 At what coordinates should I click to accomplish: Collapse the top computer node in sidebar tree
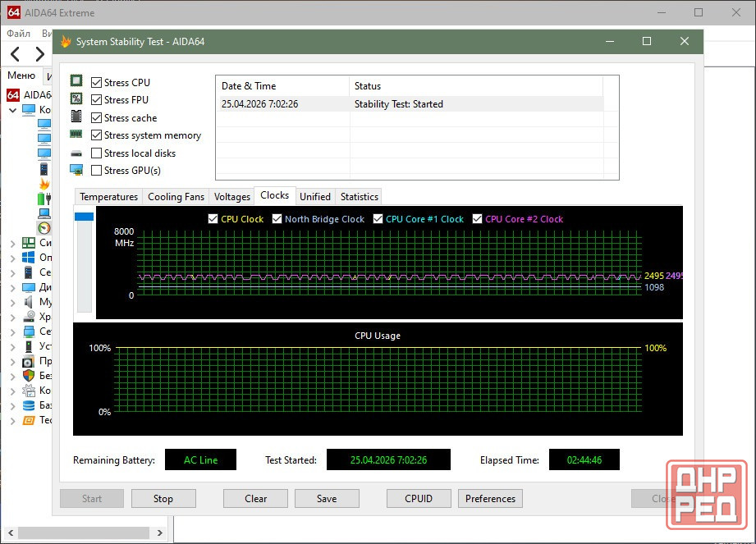(12, 110)
